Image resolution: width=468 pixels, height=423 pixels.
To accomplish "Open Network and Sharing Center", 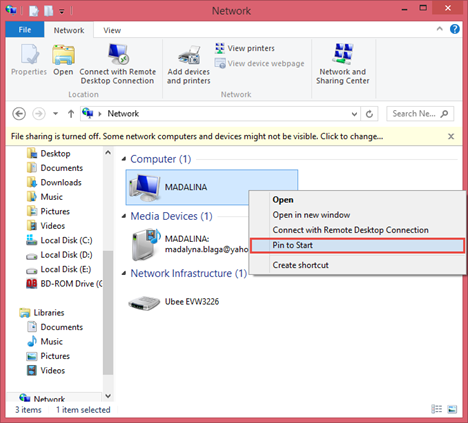I will [343, 64].
